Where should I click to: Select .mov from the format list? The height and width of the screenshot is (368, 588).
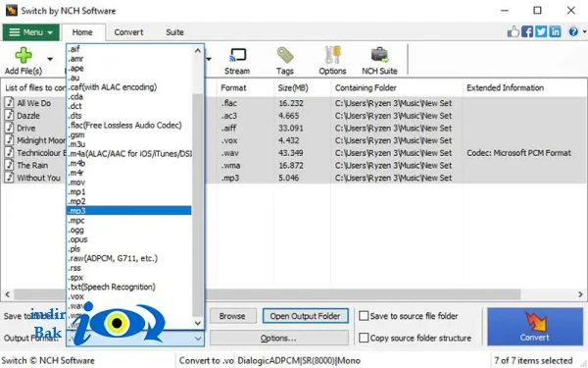129,183
